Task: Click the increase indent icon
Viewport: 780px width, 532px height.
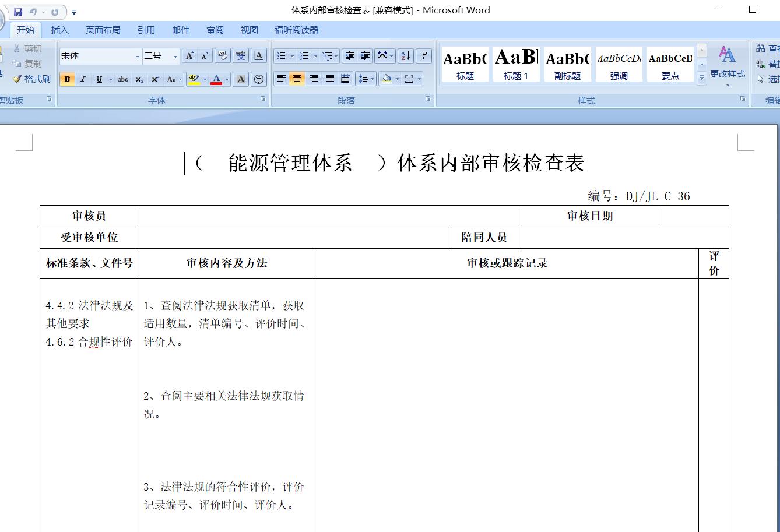Action: [366, 56]
